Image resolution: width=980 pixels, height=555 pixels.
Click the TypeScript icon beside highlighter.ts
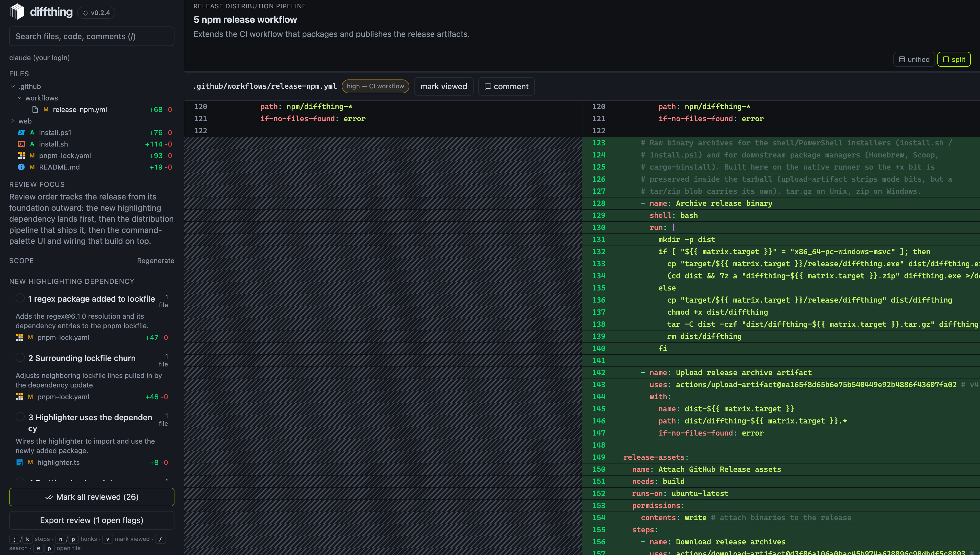click(x=20, y=462)
